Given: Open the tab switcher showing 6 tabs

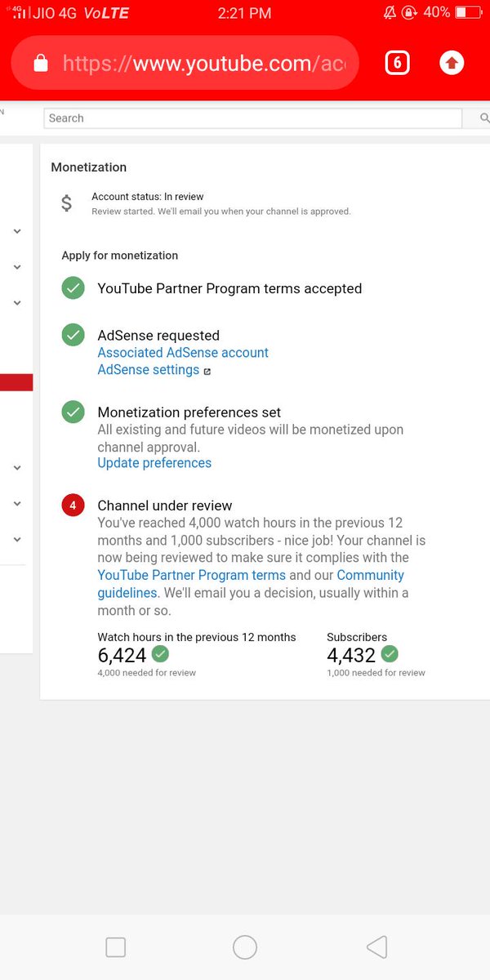Looking at the screenshot, I should 397,63.
